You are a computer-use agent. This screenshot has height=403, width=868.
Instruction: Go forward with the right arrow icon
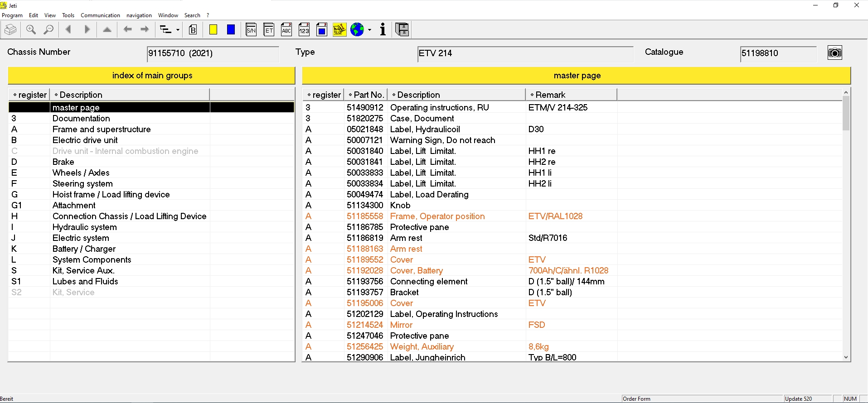pos(145,30)
